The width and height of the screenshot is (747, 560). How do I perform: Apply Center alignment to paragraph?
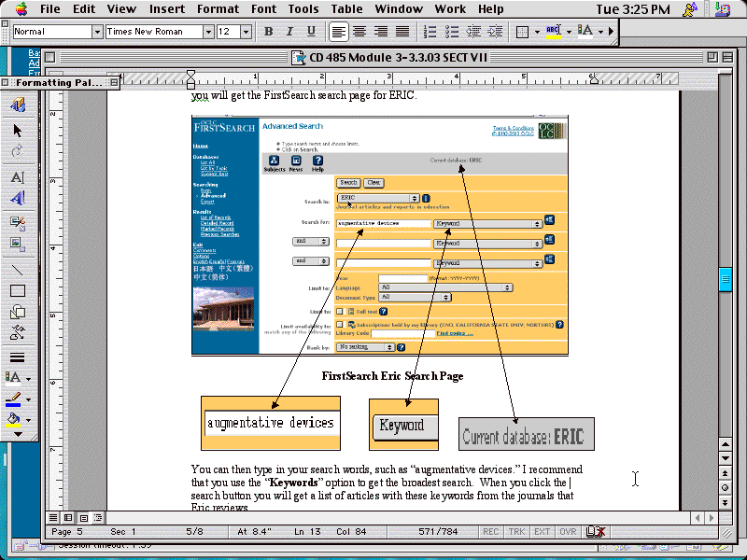359,32
